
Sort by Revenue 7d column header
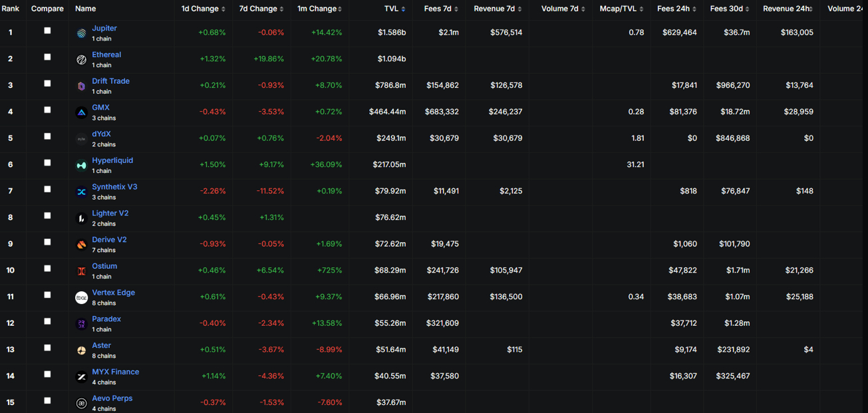click(x=498, y=9)
